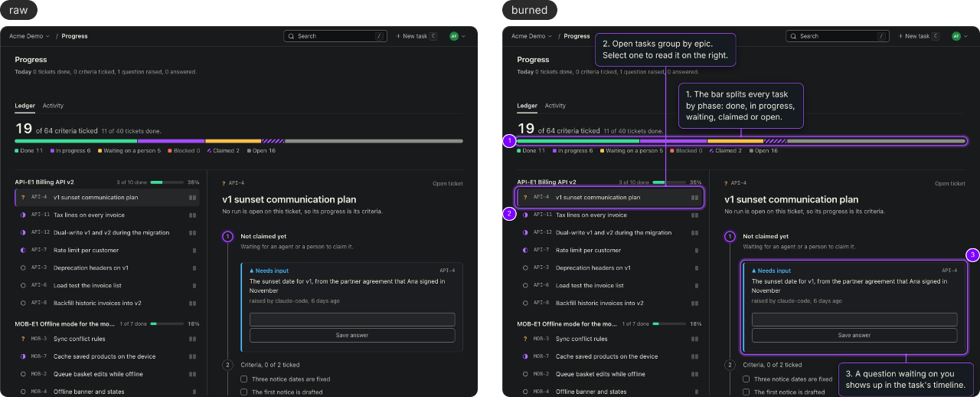Click the Progress breadcrumb in raw panel
The width and height of the screenshot is (980, 397).
pyautogui.click(x=74, y=36)
